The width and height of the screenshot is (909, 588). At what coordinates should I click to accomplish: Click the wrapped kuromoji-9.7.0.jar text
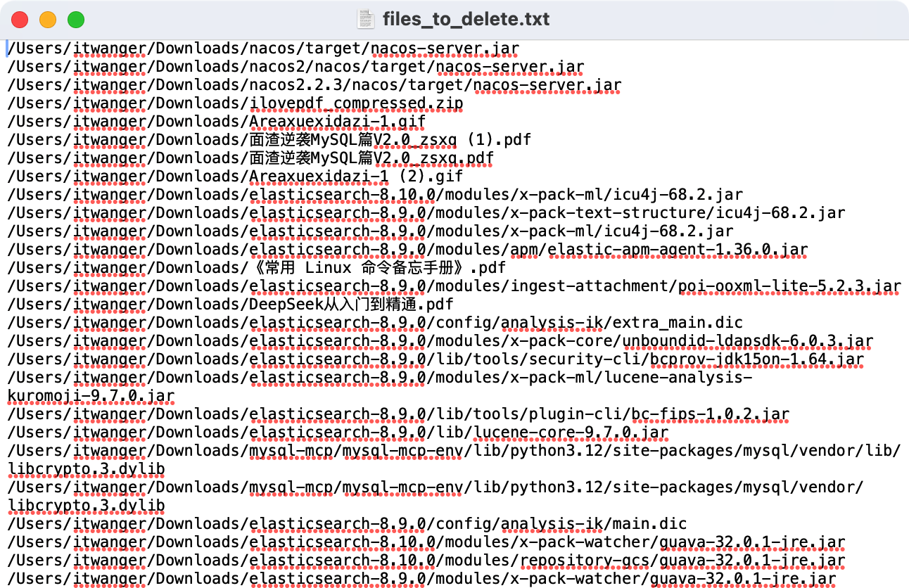91,396
